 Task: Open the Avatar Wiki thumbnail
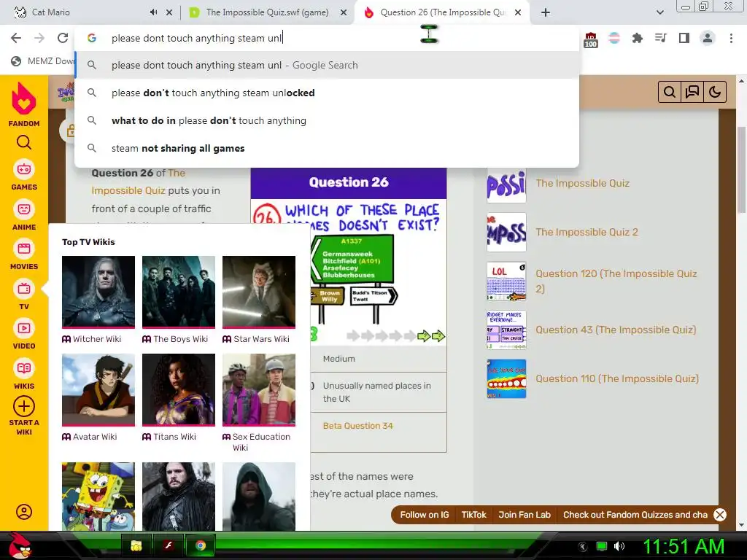coord(98,389)
